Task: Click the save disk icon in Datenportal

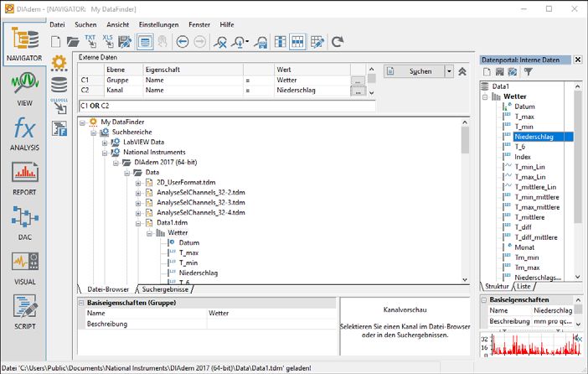Action: pos(499,72)
